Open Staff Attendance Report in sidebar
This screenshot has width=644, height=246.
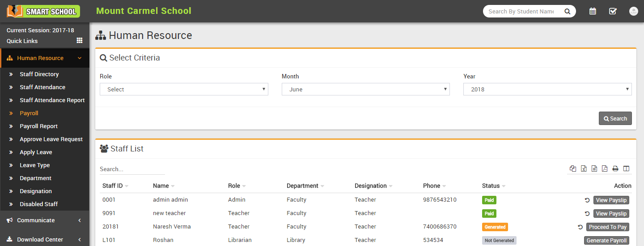point(52,100)
